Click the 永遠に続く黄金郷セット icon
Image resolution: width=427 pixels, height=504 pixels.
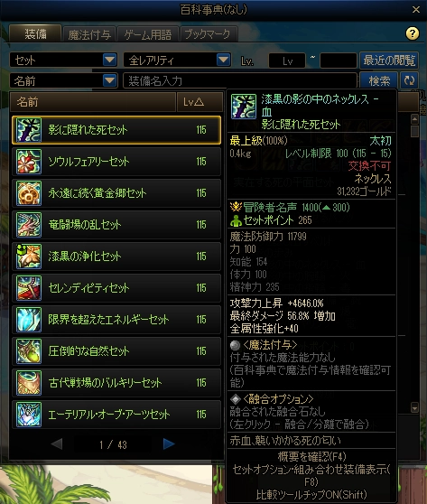[29, 193]
